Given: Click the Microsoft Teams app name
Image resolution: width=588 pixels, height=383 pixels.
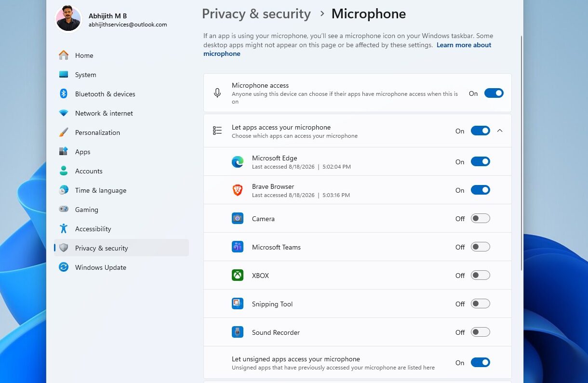Looking at the screenshot, I should (276, 247).
